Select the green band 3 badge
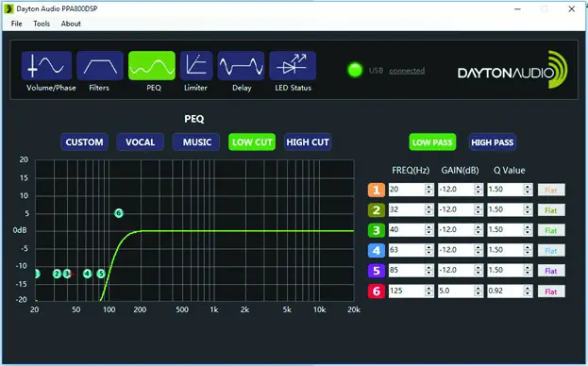This screenshot has width=588, height=366. [377, 230]
